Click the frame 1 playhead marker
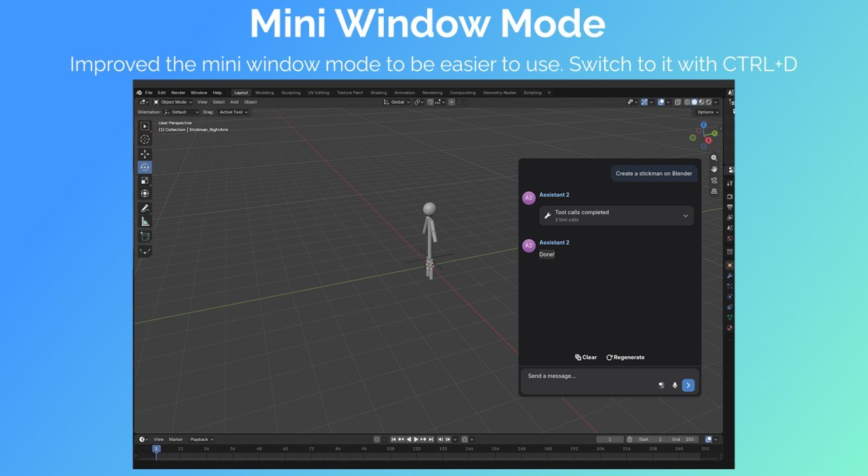Image resolution: width=868 pixels, height=476 pixels. [156, 449]
